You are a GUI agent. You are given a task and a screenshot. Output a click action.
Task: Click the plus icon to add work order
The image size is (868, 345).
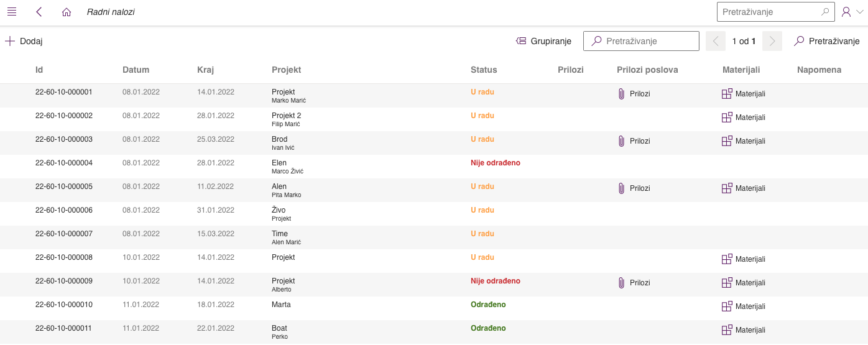click(10, 41)
